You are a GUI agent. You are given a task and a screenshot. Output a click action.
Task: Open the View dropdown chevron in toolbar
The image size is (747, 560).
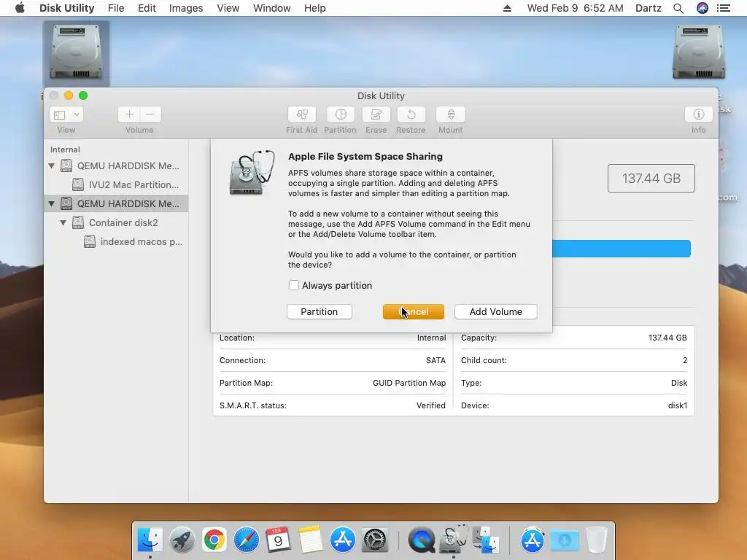point(77,114)
